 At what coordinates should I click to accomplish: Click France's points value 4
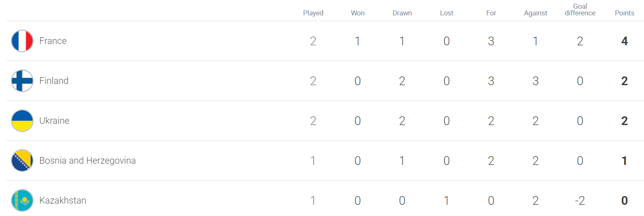(624, 41)
